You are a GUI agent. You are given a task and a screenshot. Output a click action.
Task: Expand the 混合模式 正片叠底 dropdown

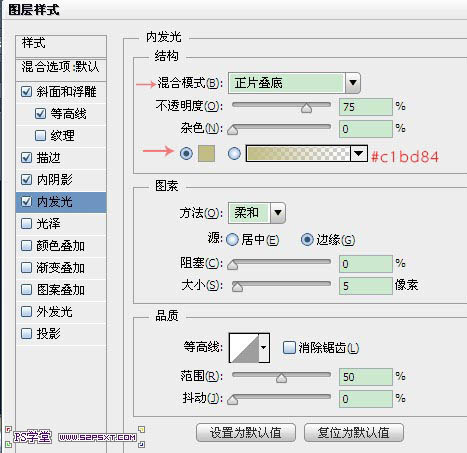[x=294, y=83]
